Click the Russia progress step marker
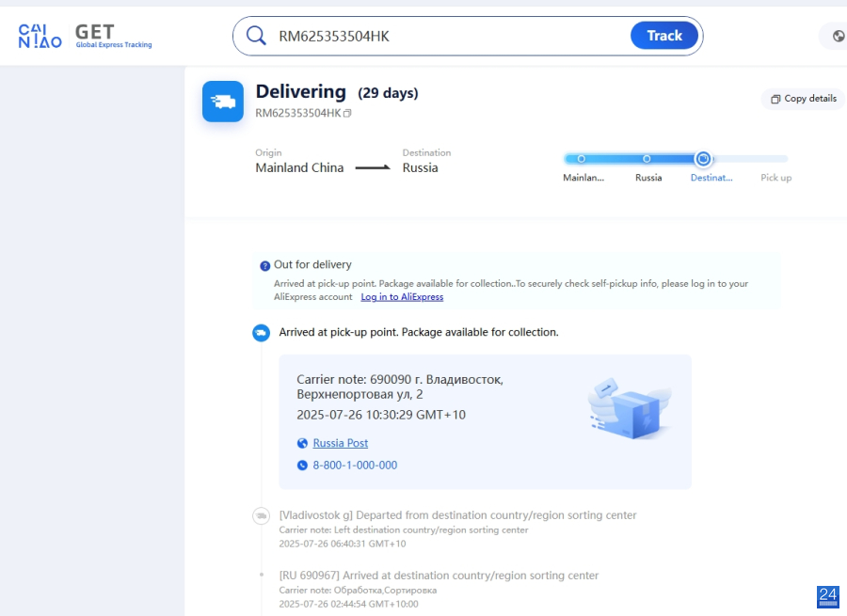Image resolution: width=847 pixels, height=616 pixels. tap(647, 159)
